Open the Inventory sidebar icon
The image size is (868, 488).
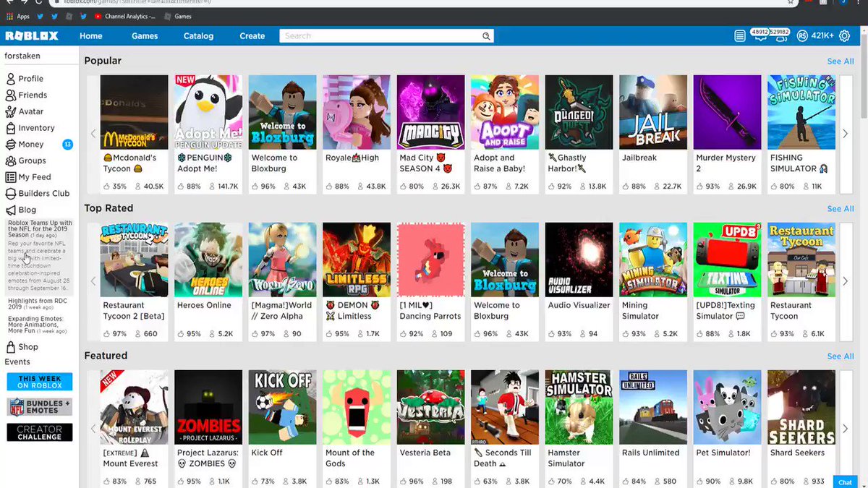(x=11, y=128)
